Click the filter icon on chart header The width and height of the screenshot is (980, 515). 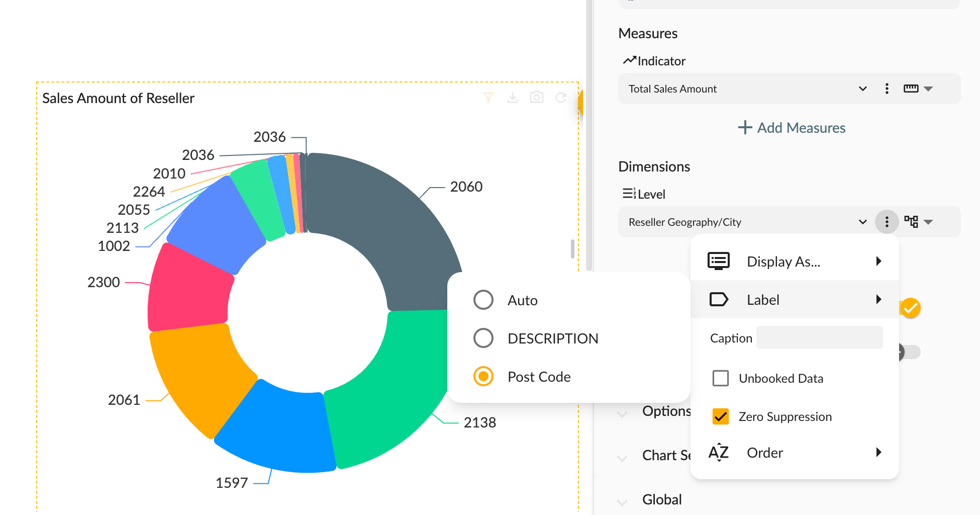coord(488,98)
